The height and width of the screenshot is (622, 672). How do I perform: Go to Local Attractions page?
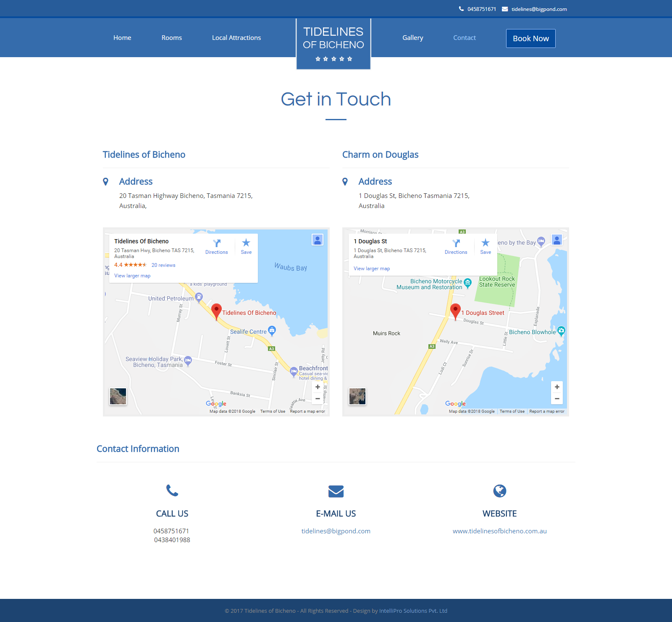coord(236,38)
